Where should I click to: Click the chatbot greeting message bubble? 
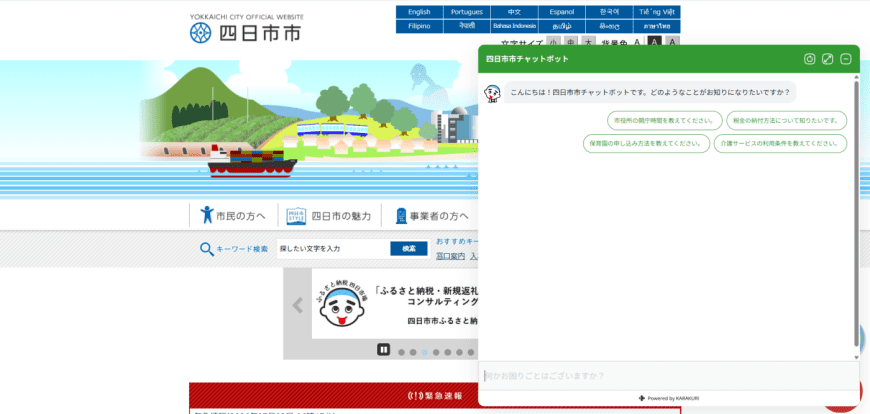coord(650,92)
